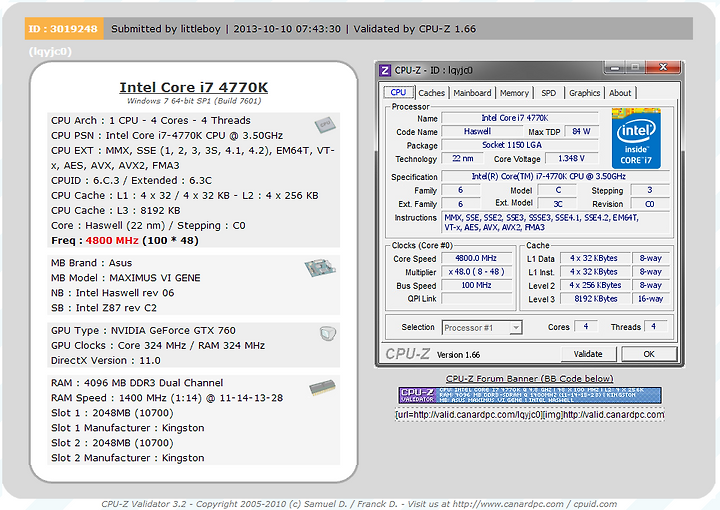Viewport: 720px width, 510px height.
Task: Click the L1 Data value 4 x 32 KBytes
Action: click(594, 258)
